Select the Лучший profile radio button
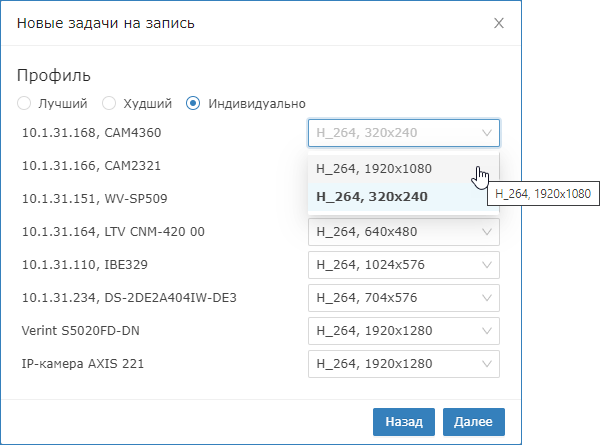Screen dimensions: 600x445 [x=24, y=103]
